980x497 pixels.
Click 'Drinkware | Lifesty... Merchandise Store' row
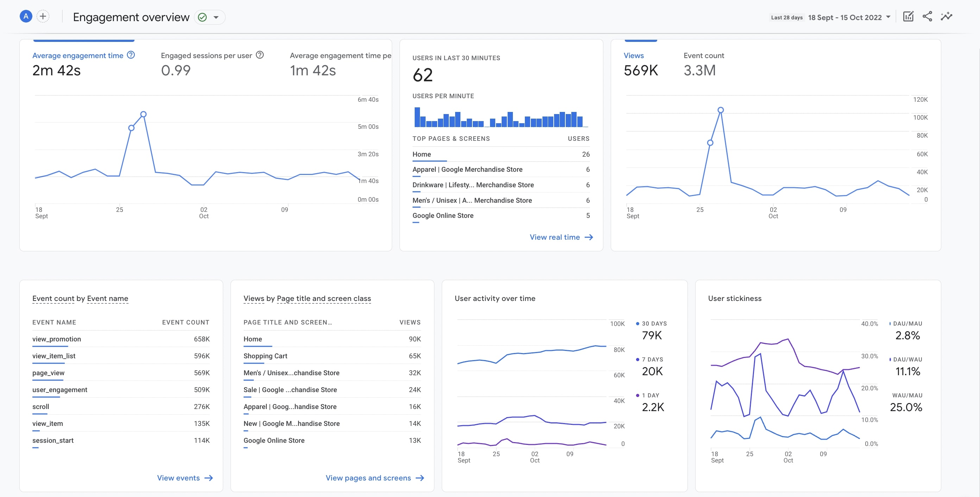click(501, 185)
